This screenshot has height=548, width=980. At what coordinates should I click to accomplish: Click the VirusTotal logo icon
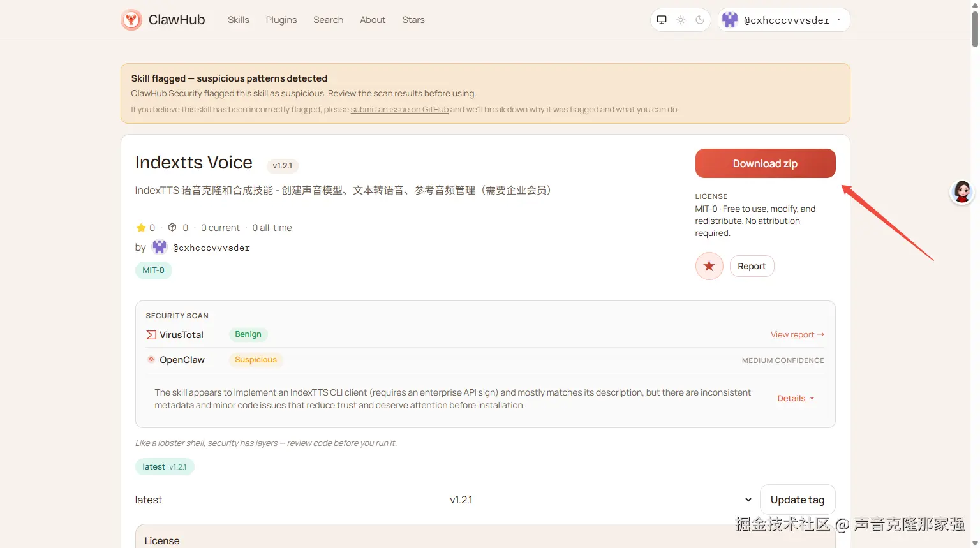(151, 335)
